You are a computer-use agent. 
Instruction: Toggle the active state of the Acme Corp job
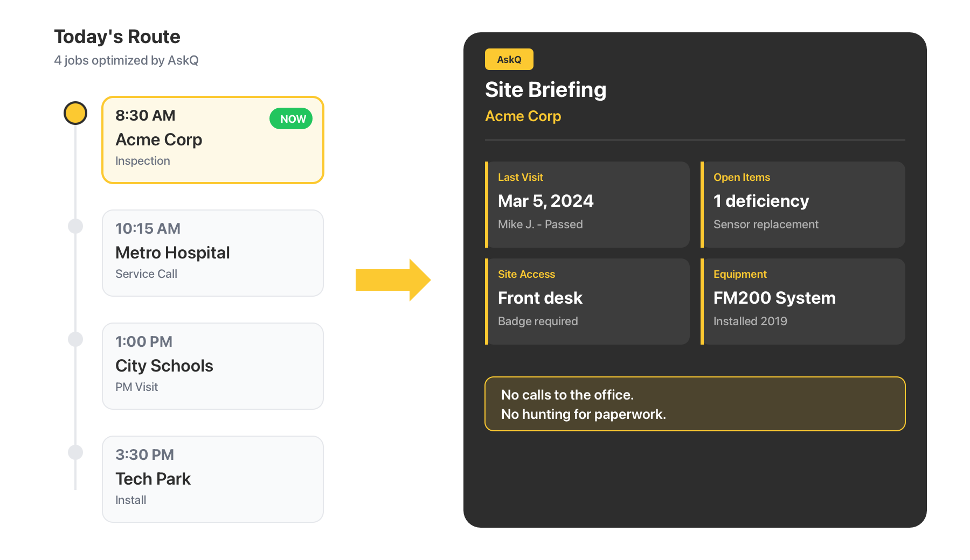213,140
